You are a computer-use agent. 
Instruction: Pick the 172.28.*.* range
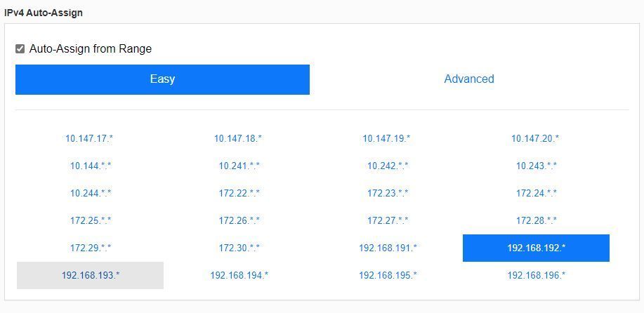[x=537, y=220]
